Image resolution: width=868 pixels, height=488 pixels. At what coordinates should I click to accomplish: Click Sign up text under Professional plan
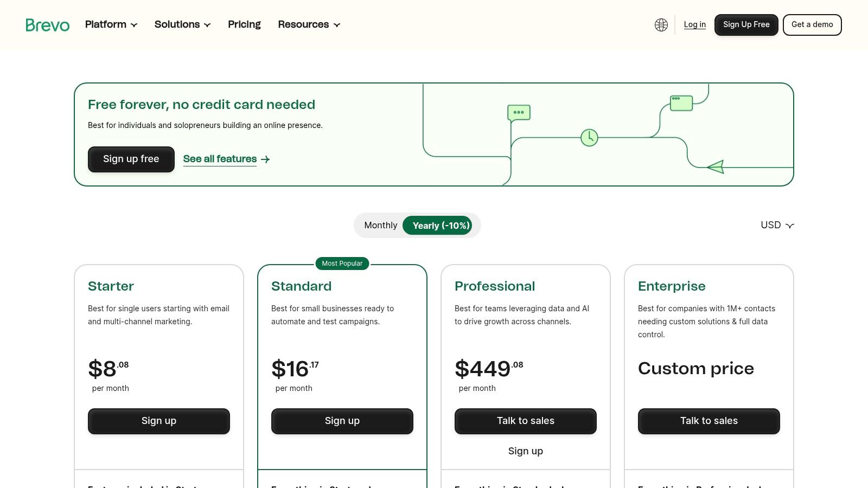(x=525, y=451)
